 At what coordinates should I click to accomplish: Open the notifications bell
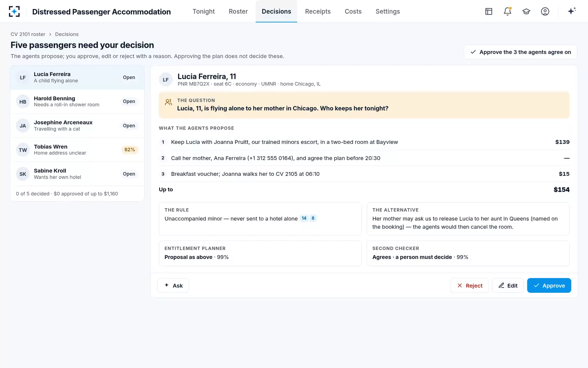click(x=508, y=11)
